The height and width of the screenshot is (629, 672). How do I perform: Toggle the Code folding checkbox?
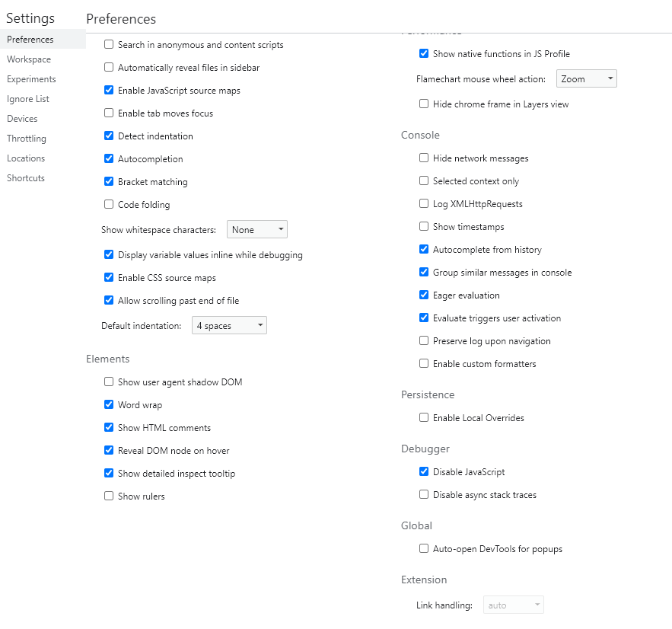click(x=109, y=204)
